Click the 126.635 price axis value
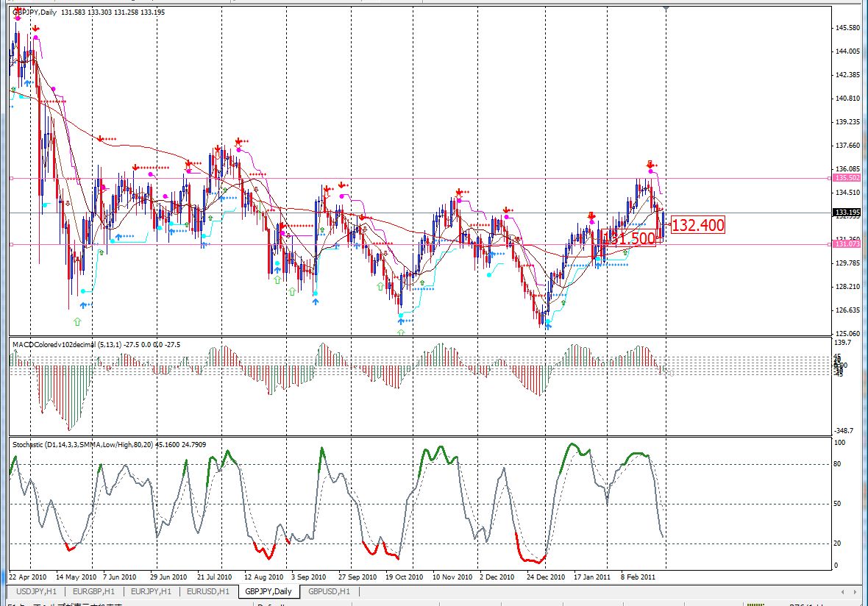 coord(847,310)
